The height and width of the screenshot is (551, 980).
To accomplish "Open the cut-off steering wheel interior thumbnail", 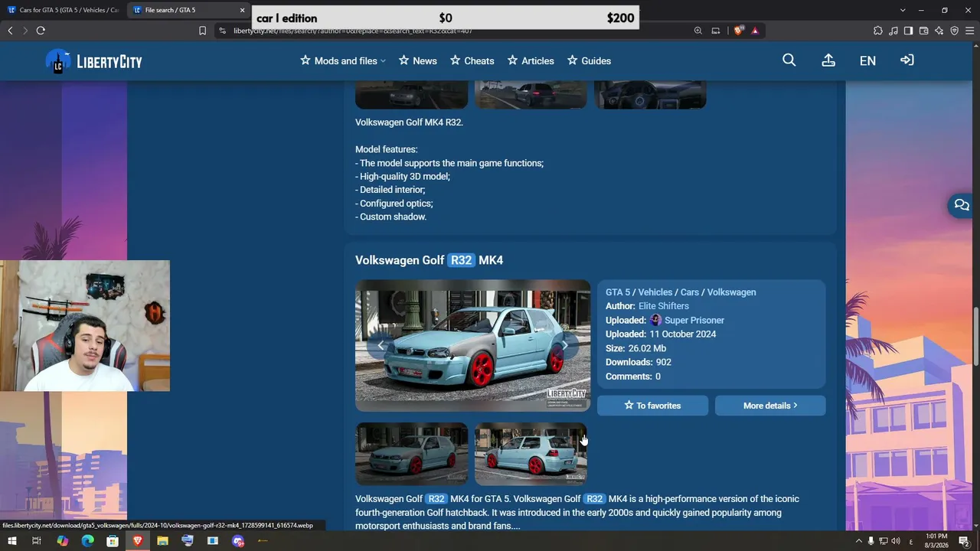I will click(650, 95).
